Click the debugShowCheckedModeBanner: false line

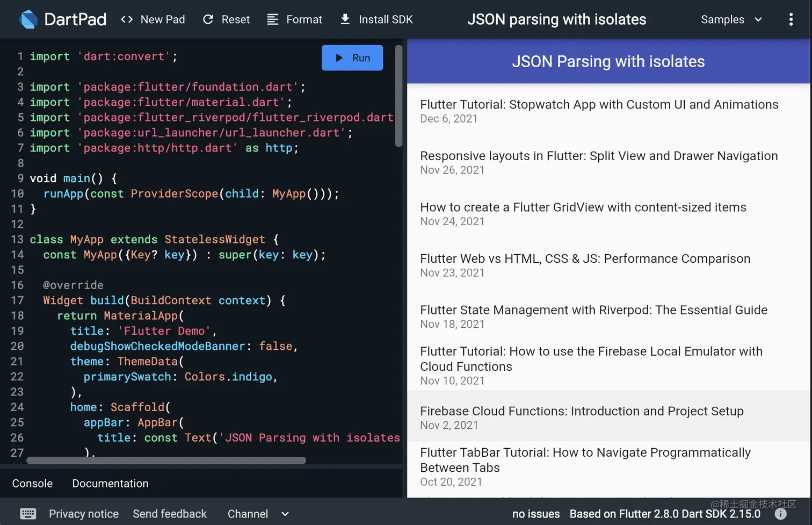click(184, 346)
